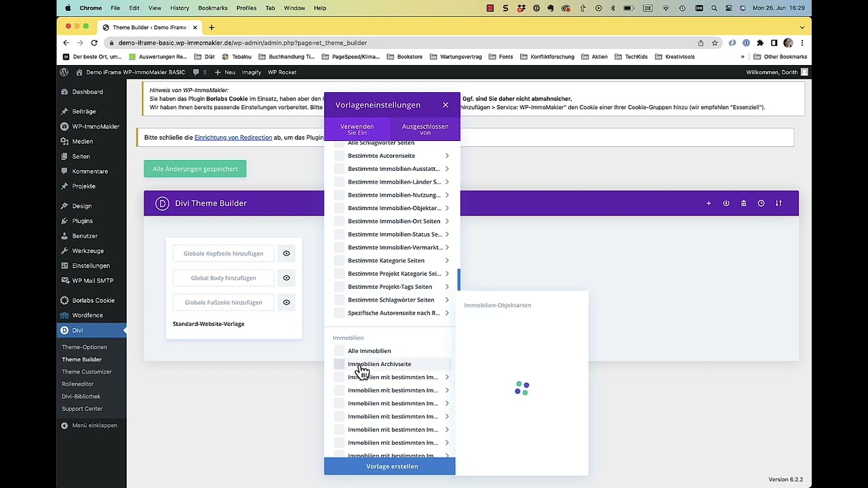Image resolution: width=868 pixels, height=488 pixels.
Task: Open the Theme Customizer submenu item
Action: coord(87,372)
